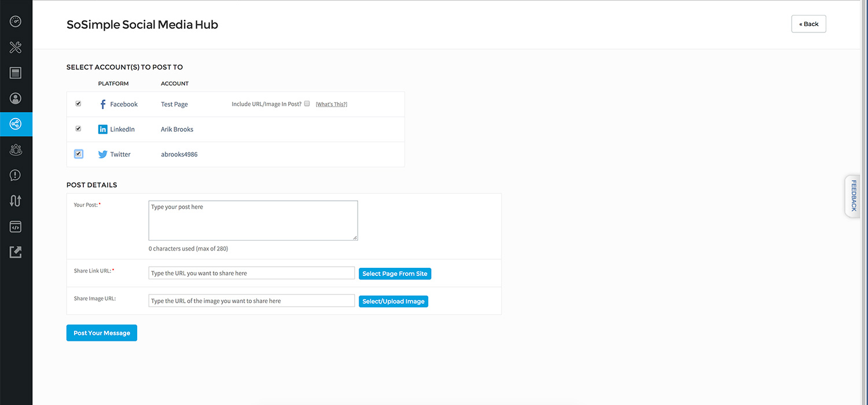Screen dimensions: 868x405
Task: Click the Facebook logo icon
Action: click(102, 104)
